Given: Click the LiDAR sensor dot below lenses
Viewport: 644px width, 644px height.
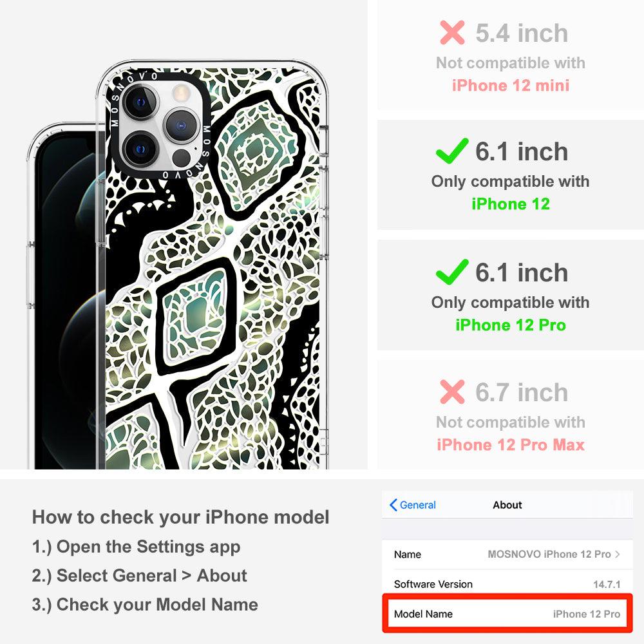Looking at the screenshot, I should click(181, 157).
